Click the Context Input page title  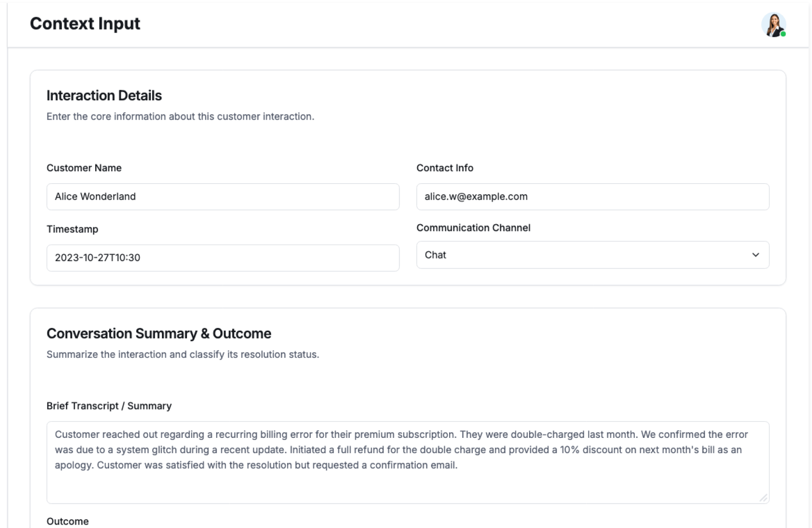point(85,23)
